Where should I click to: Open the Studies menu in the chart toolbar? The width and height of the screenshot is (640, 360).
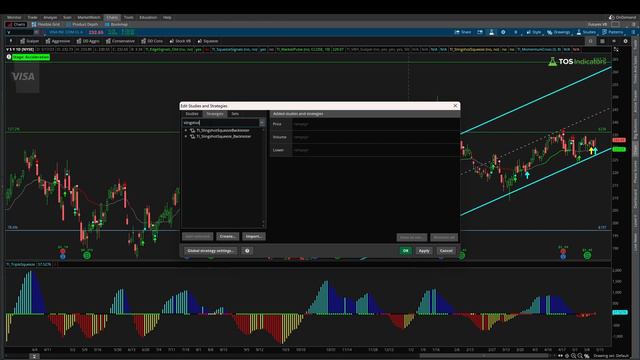tap(586, 32)
